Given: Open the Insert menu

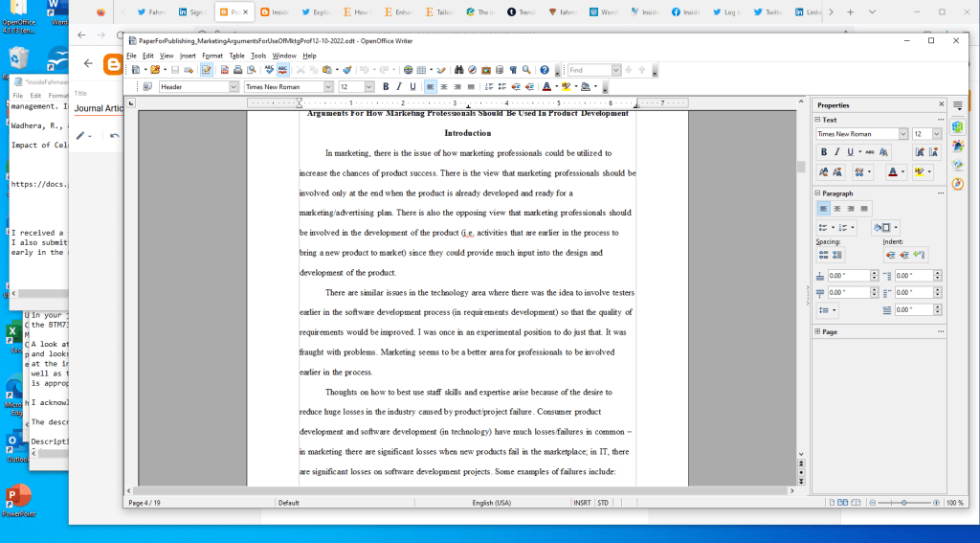Looking at the screenshot, I should [x=188, y=56].
